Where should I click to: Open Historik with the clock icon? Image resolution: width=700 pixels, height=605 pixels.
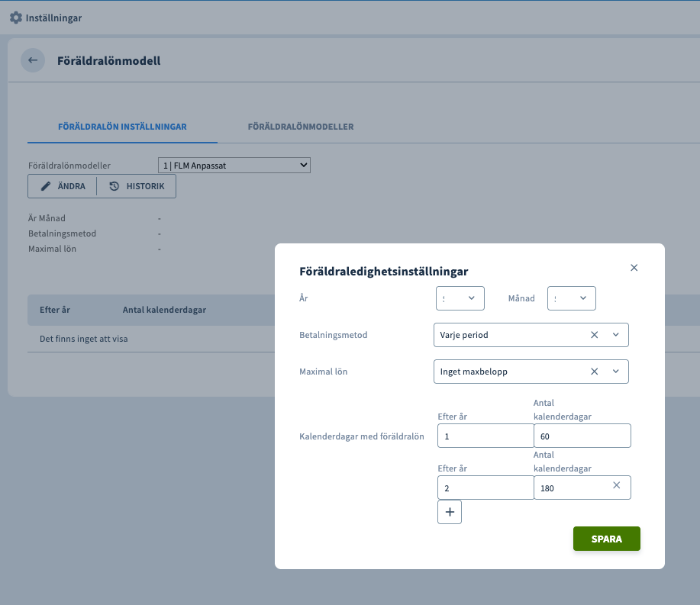point(137,186)
